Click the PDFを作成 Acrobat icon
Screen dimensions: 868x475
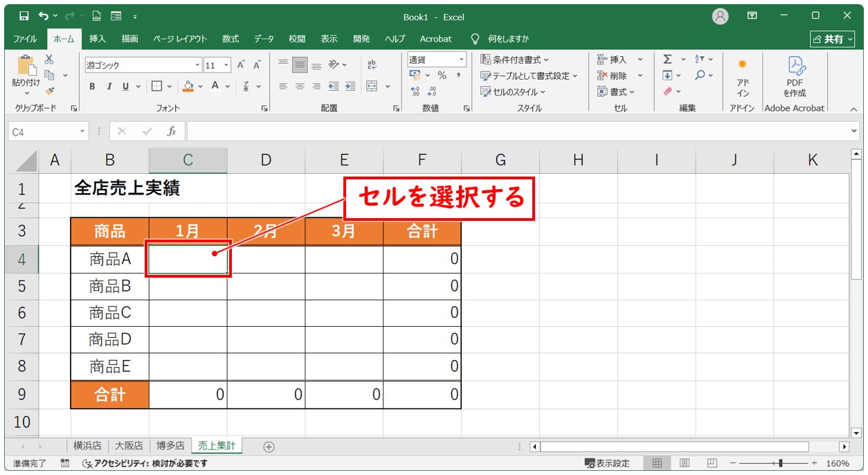point(795,76)
